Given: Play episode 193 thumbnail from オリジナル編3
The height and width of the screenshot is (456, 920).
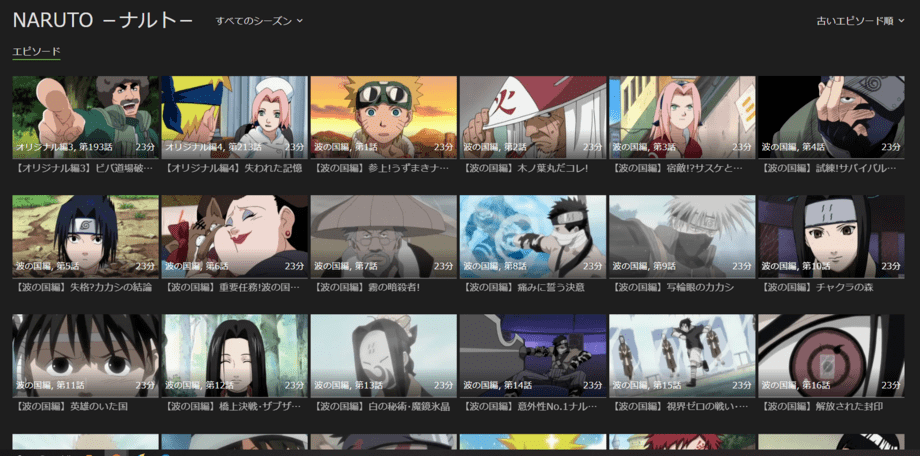Looking at the screenshot, I should click(86, 117).
